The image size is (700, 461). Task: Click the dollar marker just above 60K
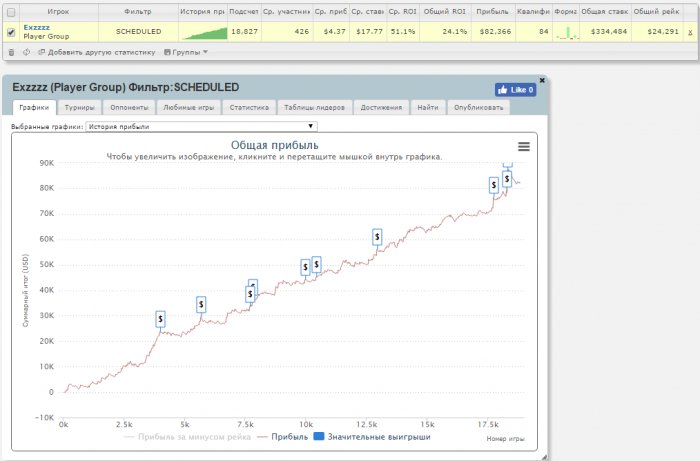pos(377,237)
